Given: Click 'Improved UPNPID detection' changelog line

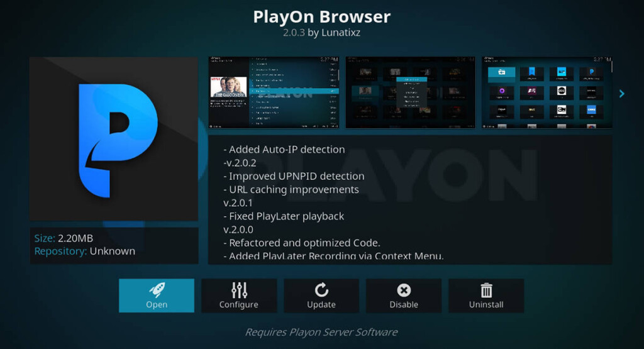Looking at the screenshot, I should pyautogui.click(x=294, y=176).
